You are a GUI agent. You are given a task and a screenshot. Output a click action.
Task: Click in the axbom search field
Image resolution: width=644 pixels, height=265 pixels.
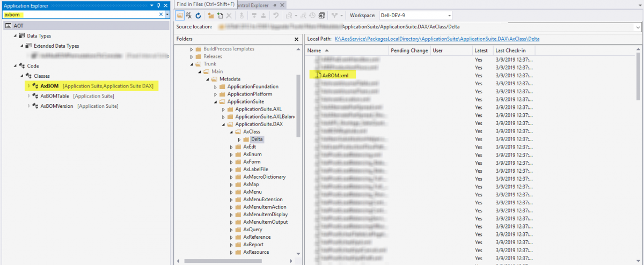tap(80, 14)
